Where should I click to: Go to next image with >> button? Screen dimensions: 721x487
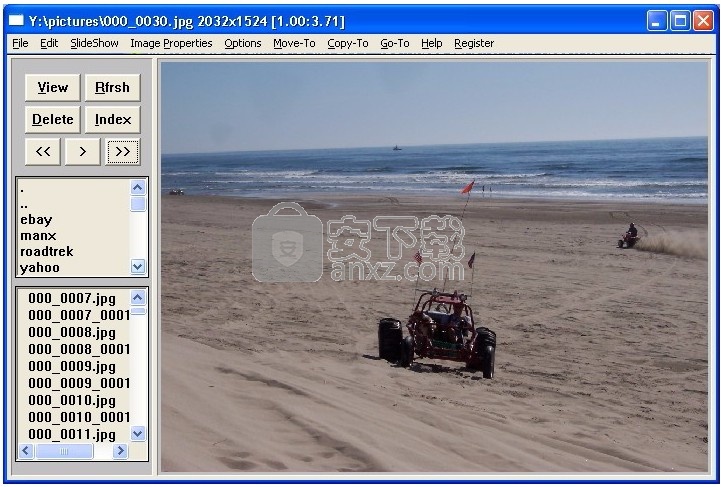pos(122,151)
